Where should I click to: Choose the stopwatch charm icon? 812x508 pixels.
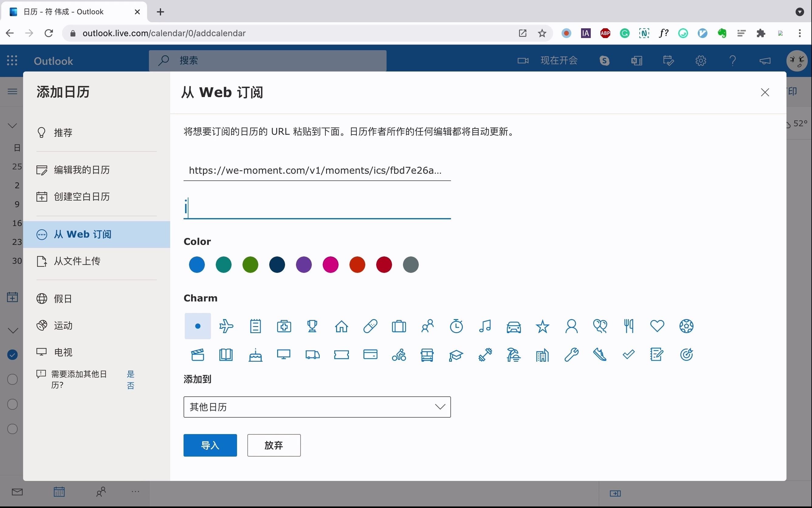(456, 326)
